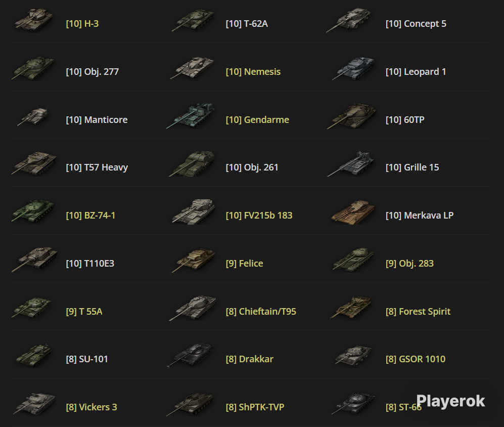The image size is (504, 427).
Task: Open the 60TP tank thumbnail
Action: pos(352,116)
